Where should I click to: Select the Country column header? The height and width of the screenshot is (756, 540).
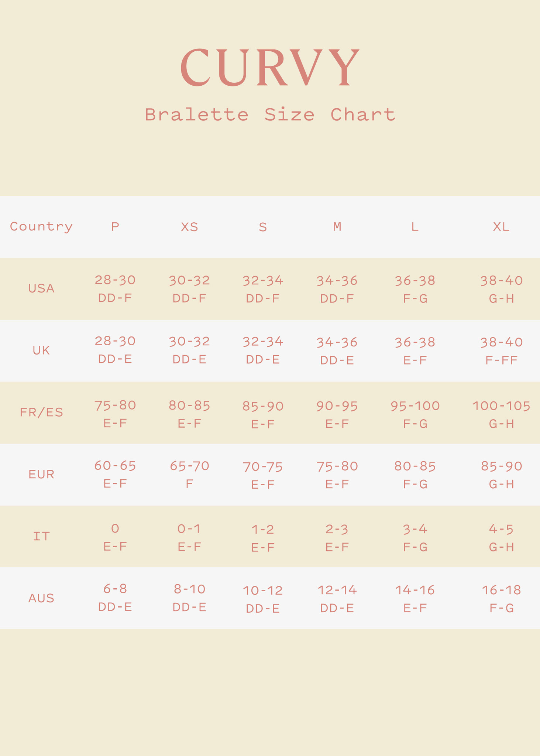pos(41,226)
